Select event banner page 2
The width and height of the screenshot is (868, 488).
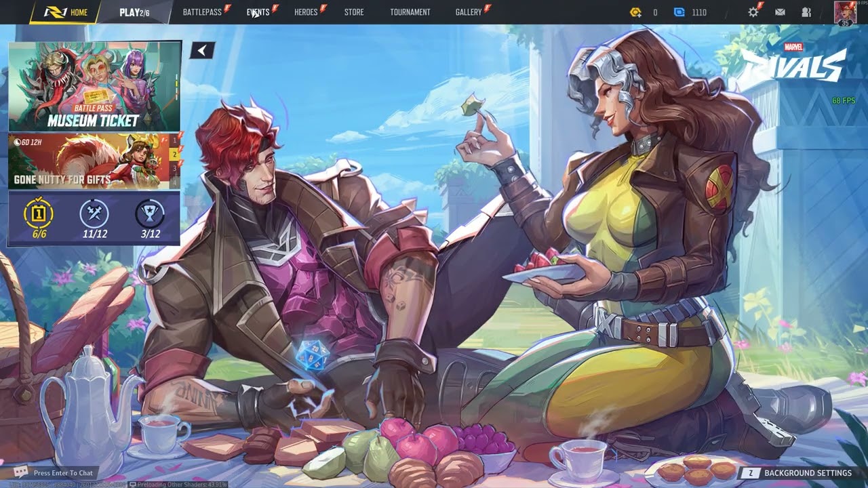point(174,155)
